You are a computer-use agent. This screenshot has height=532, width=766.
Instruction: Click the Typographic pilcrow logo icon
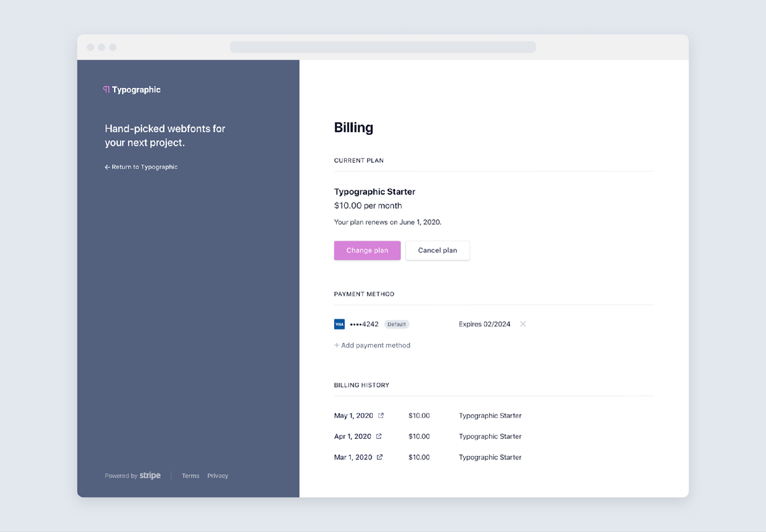106,89
